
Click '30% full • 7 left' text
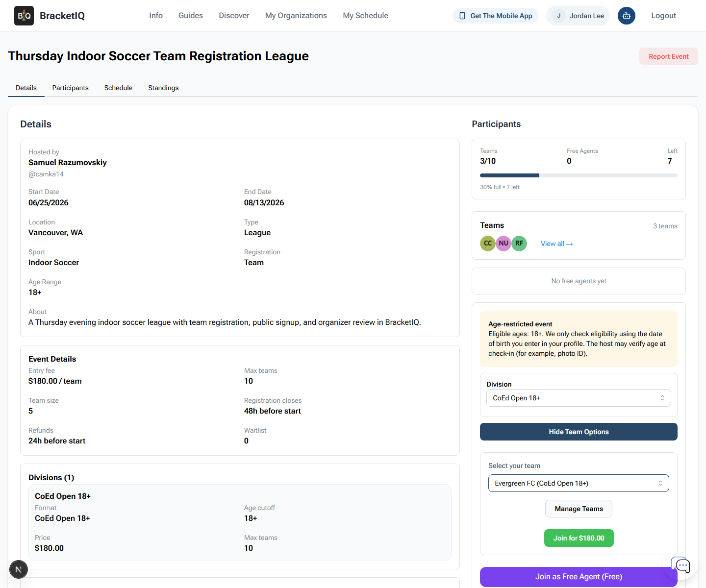[500, 187]
